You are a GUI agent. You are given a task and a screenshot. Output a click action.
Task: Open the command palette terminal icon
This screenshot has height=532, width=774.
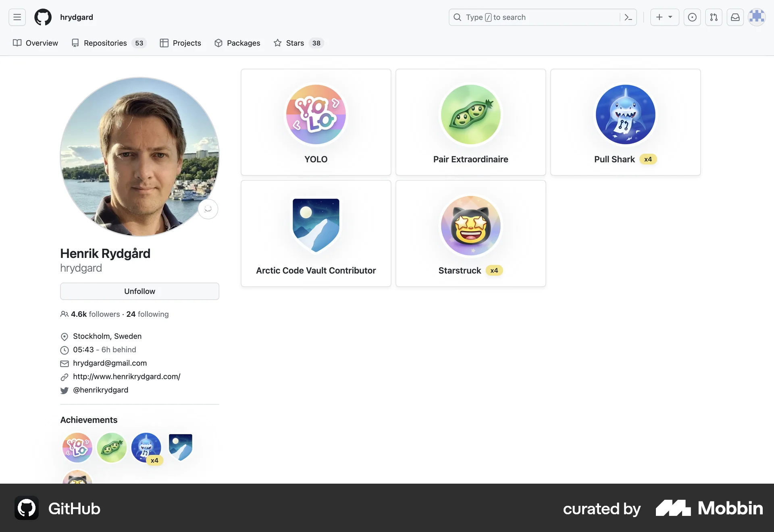[x=628, y=17]
